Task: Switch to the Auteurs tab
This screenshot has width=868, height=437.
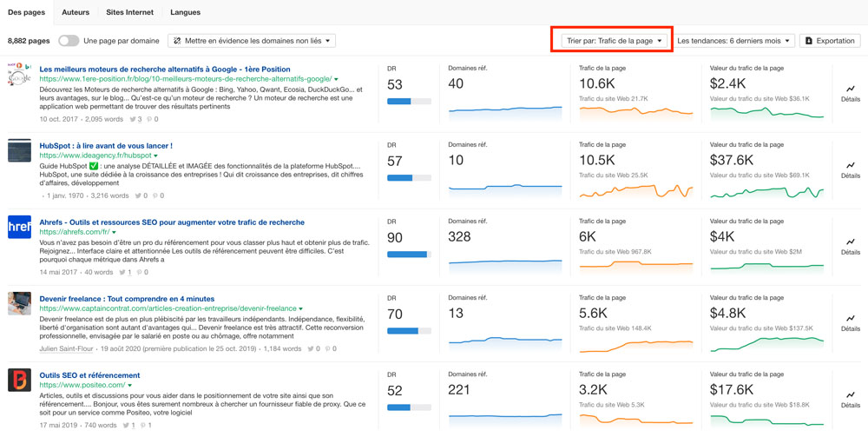Action: 76,12
